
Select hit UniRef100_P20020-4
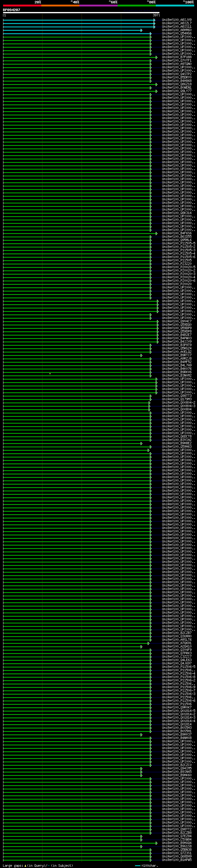point(179,277)
